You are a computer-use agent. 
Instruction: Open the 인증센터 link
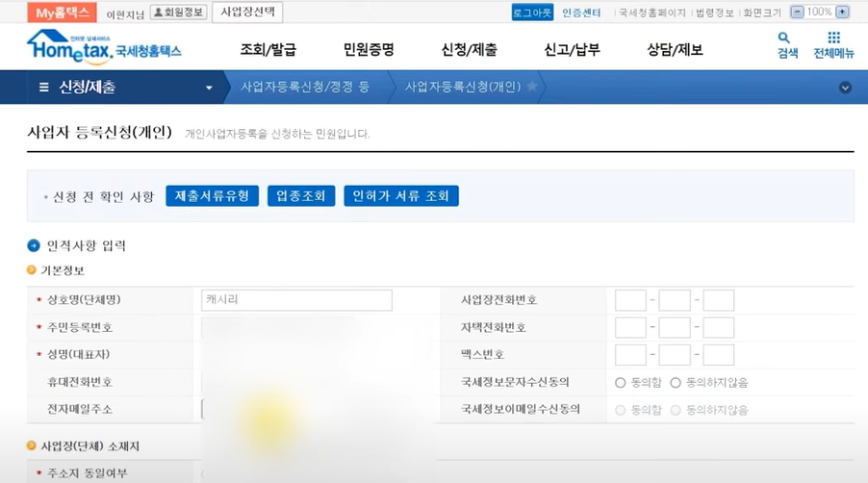tap(581, 13)
